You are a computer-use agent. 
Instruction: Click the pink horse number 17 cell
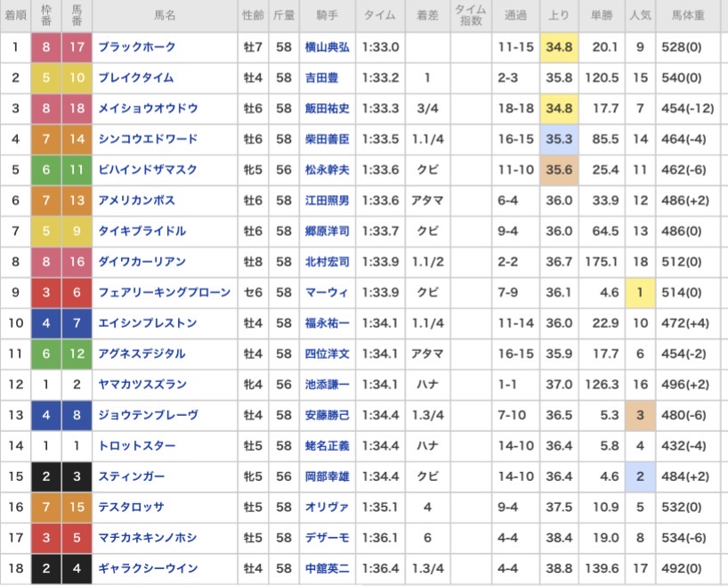coord(77,47)
